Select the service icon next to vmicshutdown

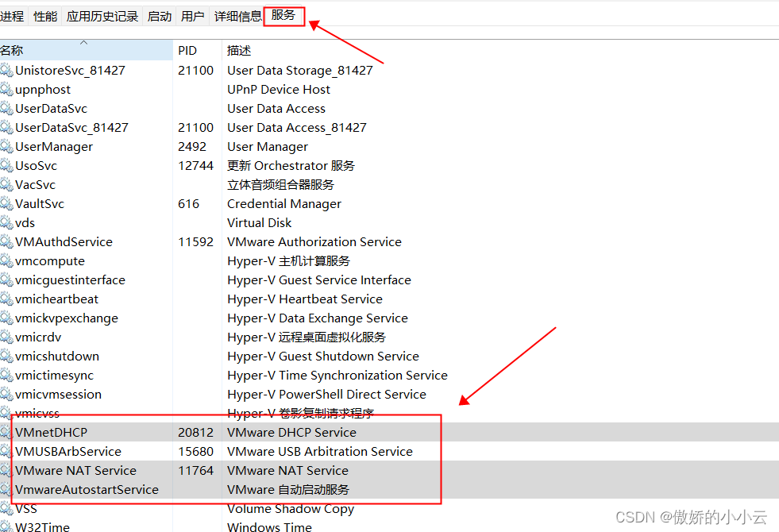point(6,356)
